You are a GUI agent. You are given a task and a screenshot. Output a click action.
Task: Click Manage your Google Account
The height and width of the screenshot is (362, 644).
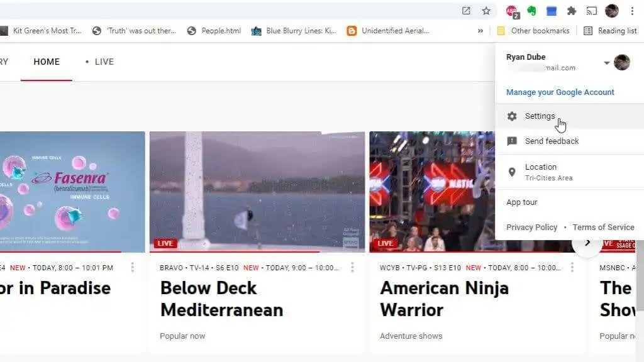560,92
